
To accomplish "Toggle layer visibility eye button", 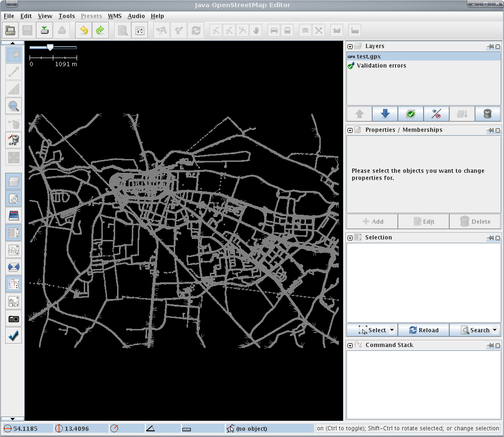I will click(x=436, y=114).
